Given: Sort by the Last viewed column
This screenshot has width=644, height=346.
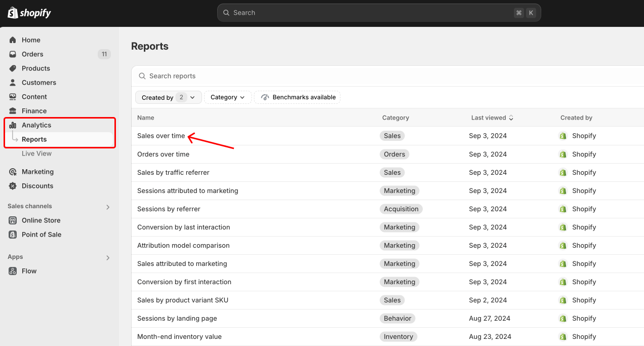Looking at the screenshot, I should pyautogui.click(x=492, y=118).
